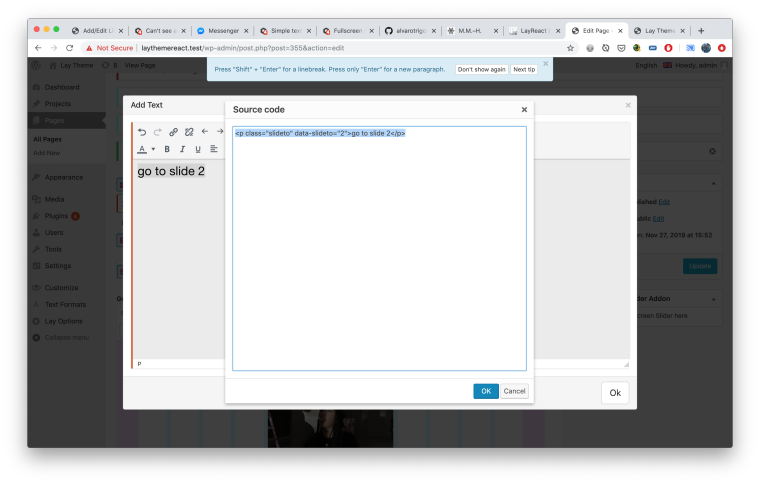
Task: Close the Source code dialog
Action: 524,109
